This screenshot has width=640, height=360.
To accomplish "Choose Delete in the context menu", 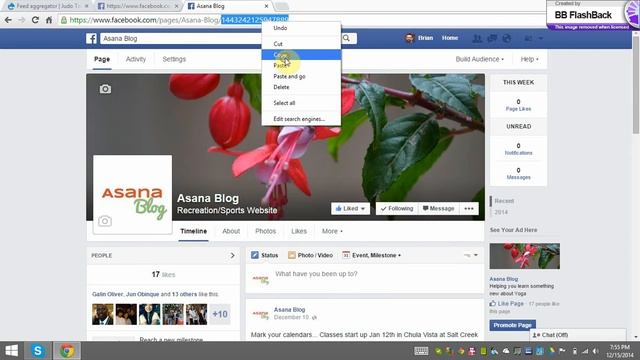I will (x=301, y=87).
